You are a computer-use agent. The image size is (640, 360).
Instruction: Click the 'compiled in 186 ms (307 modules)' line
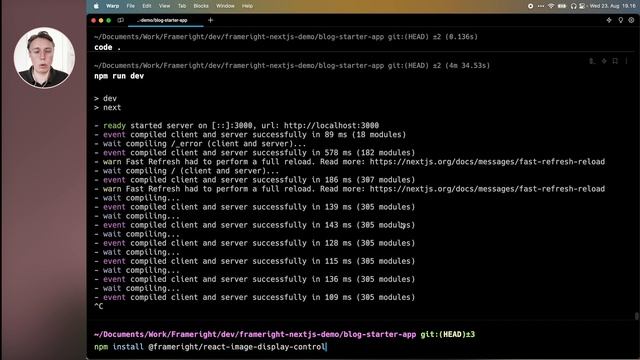click(254, 180)
